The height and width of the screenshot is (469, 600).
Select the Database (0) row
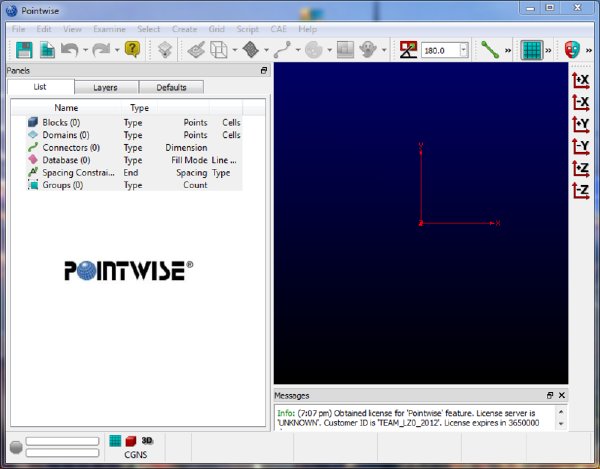[134, 160]
